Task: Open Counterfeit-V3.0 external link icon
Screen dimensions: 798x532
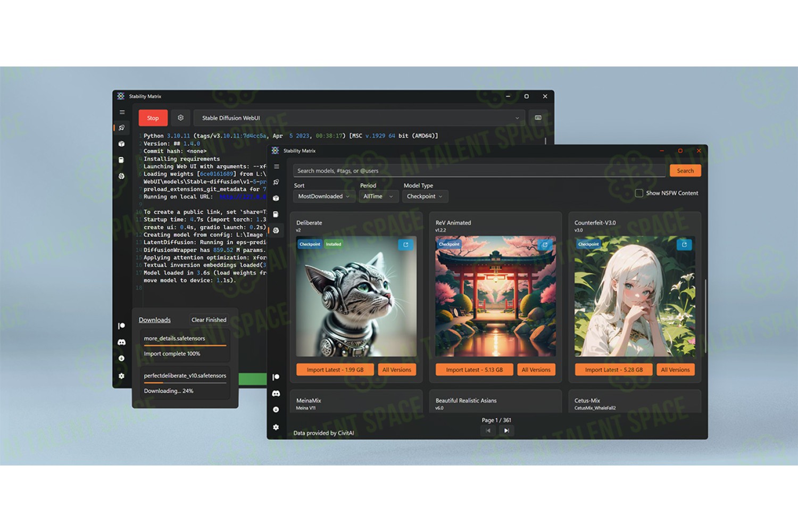Action: [684, 245]
